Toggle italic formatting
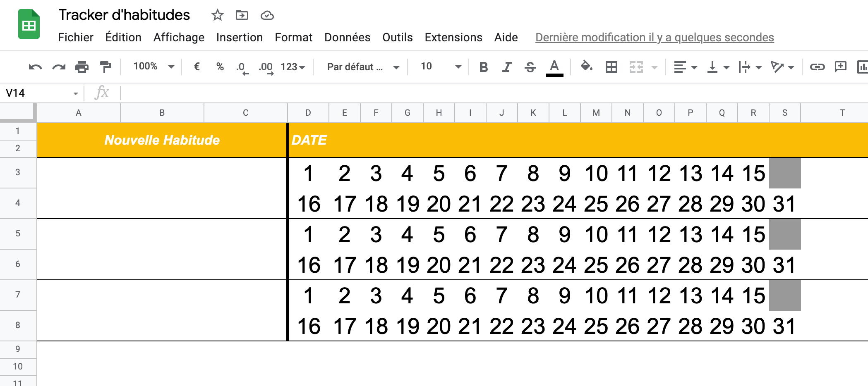Image resolution: width=868 pixels, height=386 pixels. [x=507, y=67]
